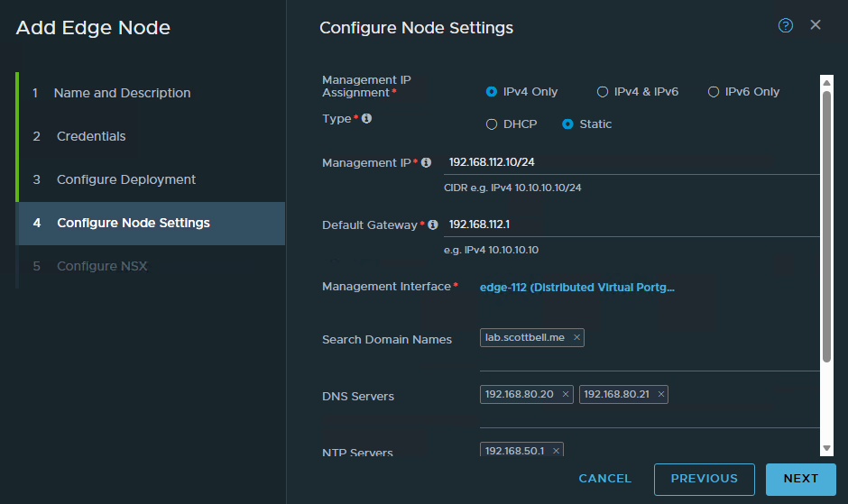
Task: Remove the lab.scottbell.me search domain tag
Action: point(576,337)
